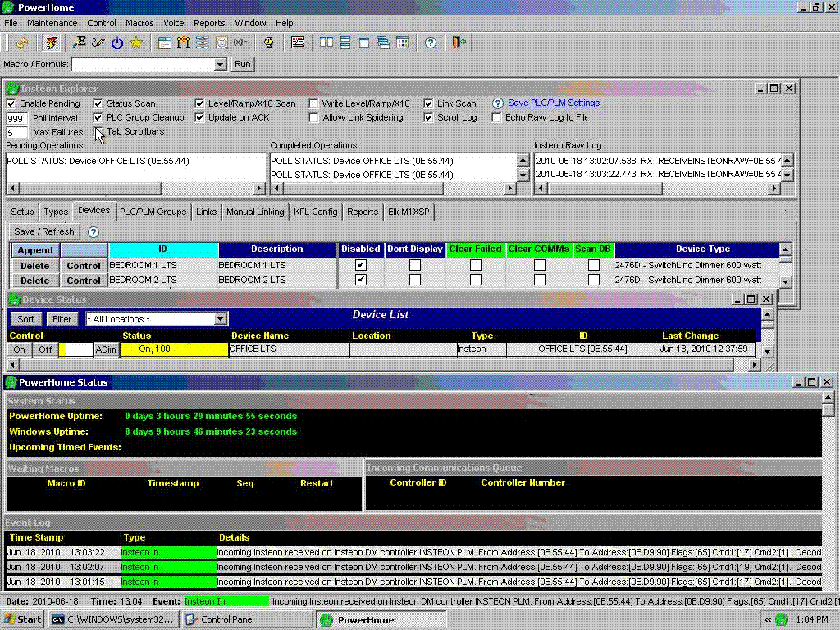Screen dimensions: 840x630
Task: Switch to Control Panel in the taskbar
Action: pyautogui.click(x=246, y=620)
